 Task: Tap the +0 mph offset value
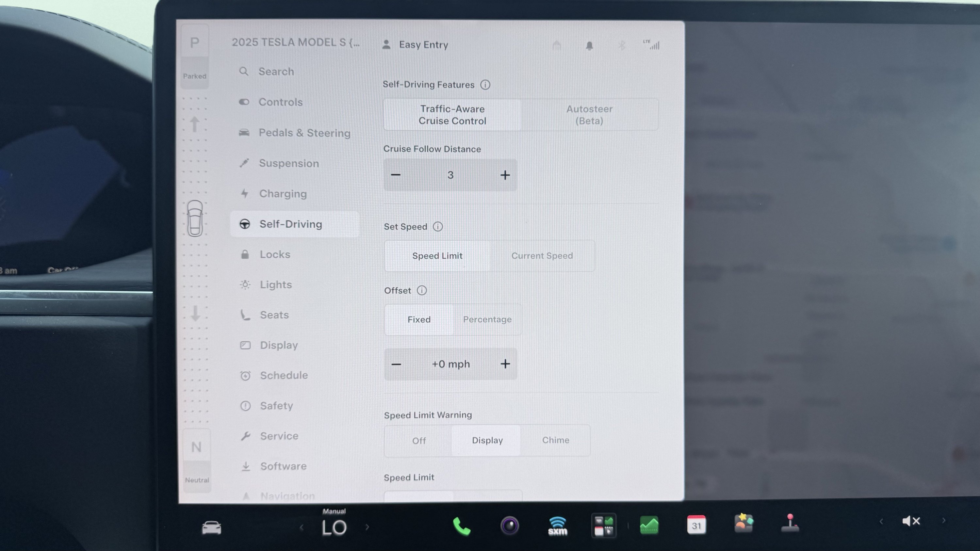(x=451, y=364)
